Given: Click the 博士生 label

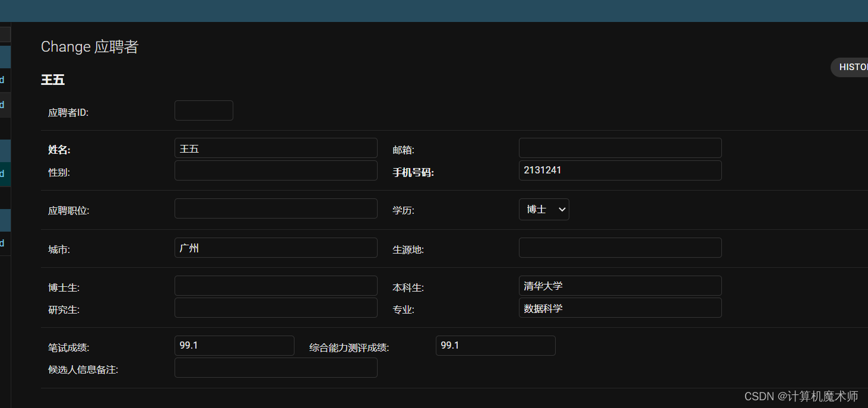Looking at the screenshot, I should point(64,288).
